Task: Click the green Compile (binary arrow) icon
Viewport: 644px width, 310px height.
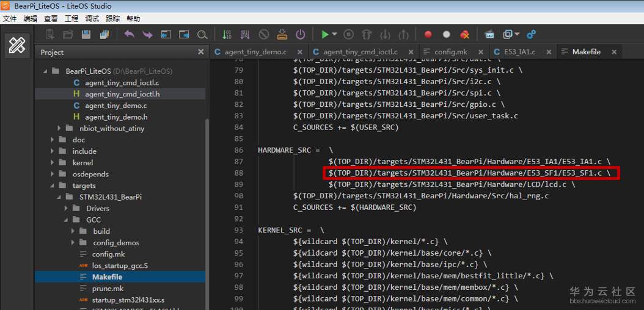Action: click(x=227, y=35)
